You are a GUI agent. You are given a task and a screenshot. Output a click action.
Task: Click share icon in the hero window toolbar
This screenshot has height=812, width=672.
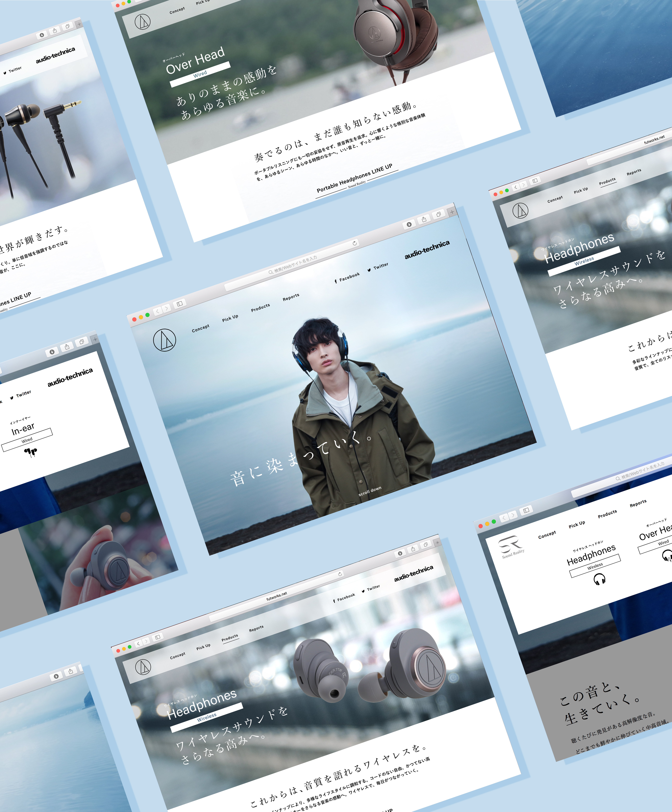tap(424, 219)
